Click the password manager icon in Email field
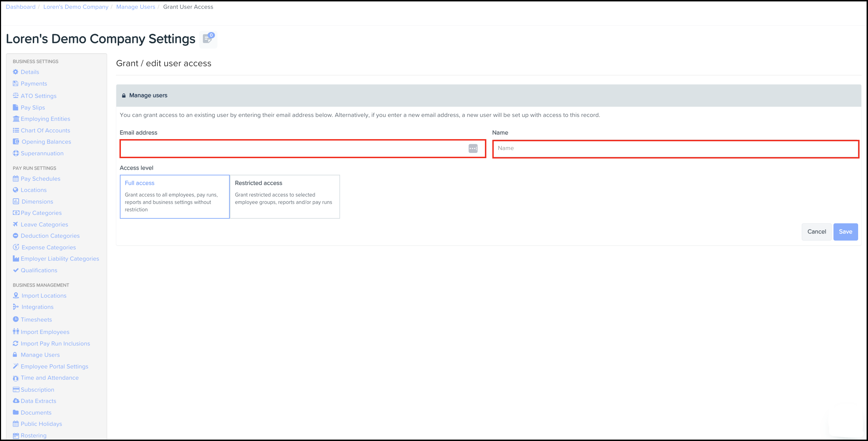 pyautogui.click(x=473, y=149)
